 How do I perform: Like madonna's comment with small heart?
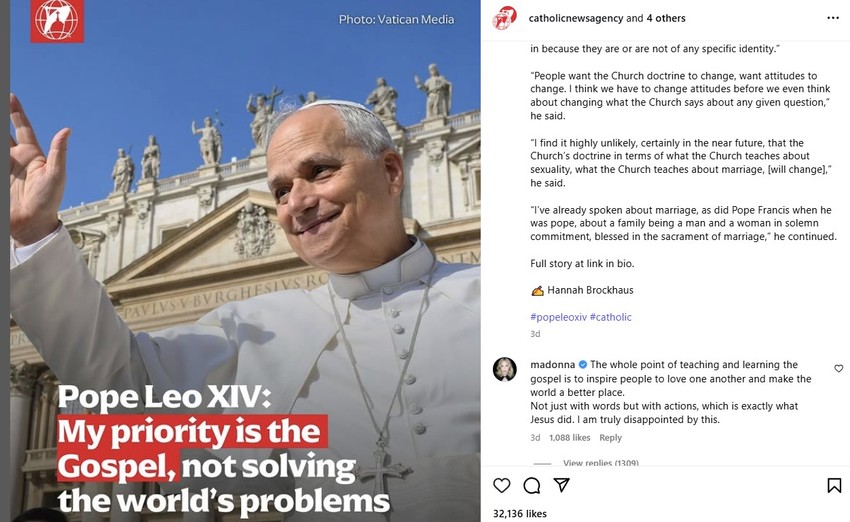839,369
